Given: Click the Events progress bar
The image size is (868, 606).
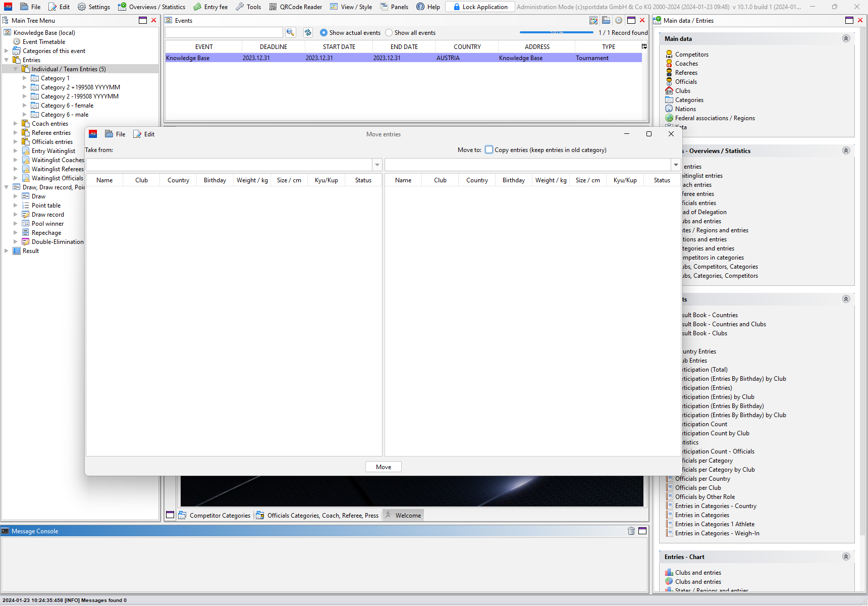Looking at the screenshot, I should (x=556, y=32).
